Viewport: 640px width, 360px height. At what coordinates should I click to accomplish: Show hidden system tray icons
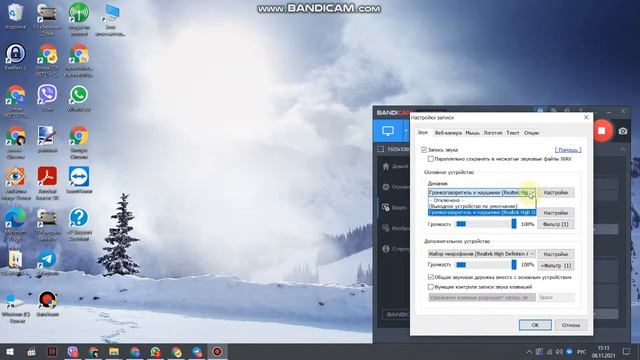pos(529,351)
